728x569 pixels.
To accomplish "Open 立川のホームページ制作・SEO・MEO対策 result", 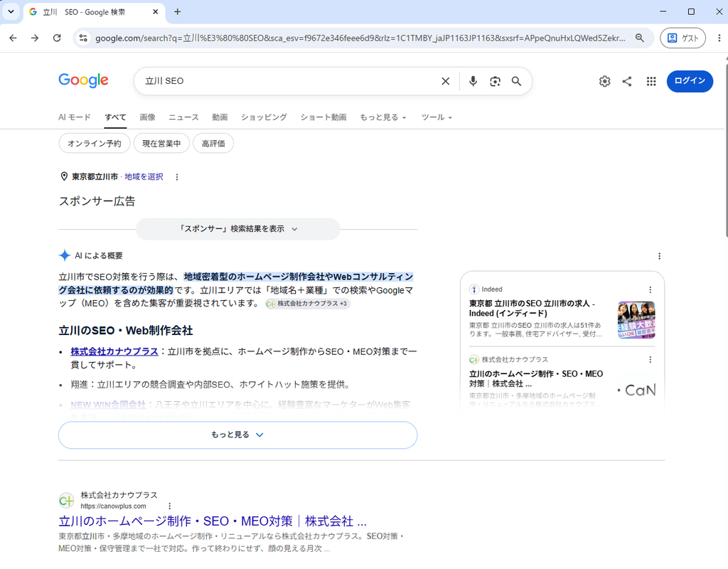I will click(x=213, y=521).
